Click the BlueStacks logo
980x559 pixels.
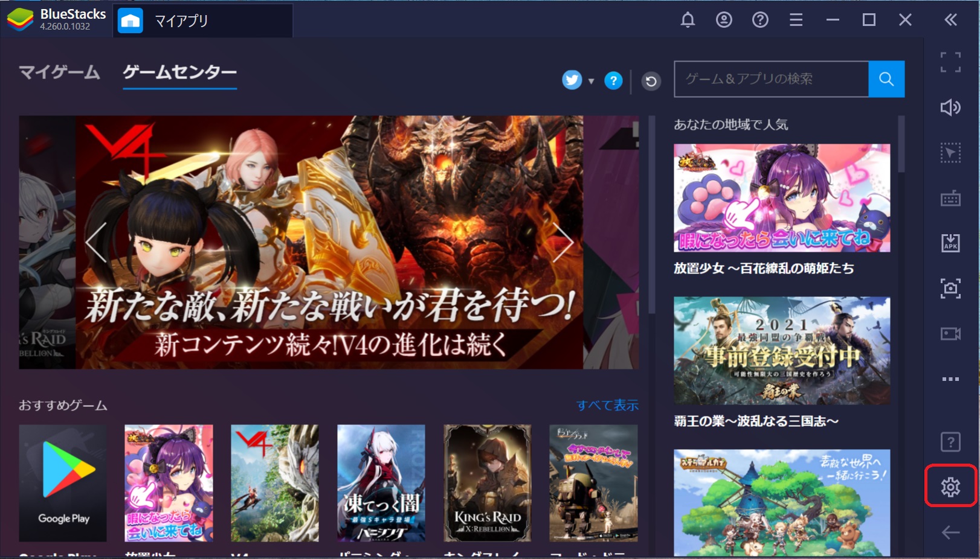click(20, 20)
